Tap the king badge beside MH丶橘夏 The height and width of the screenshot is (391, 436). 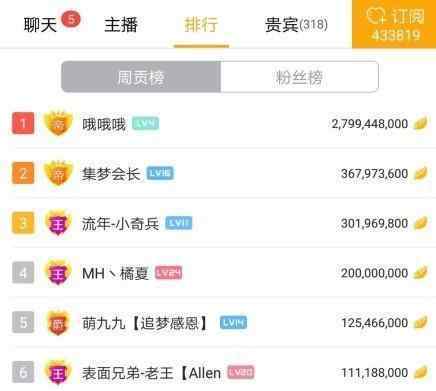pyautogui.click(x=58, y=273)
